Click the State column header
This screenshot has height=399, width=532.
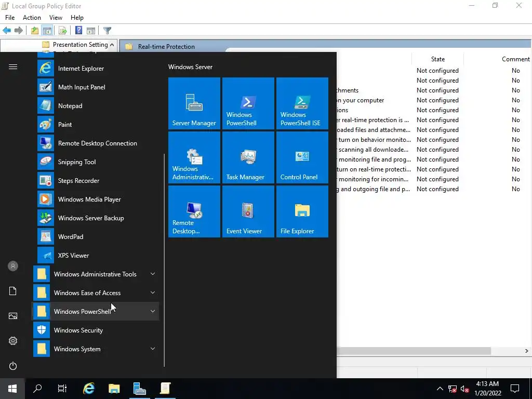437,59
